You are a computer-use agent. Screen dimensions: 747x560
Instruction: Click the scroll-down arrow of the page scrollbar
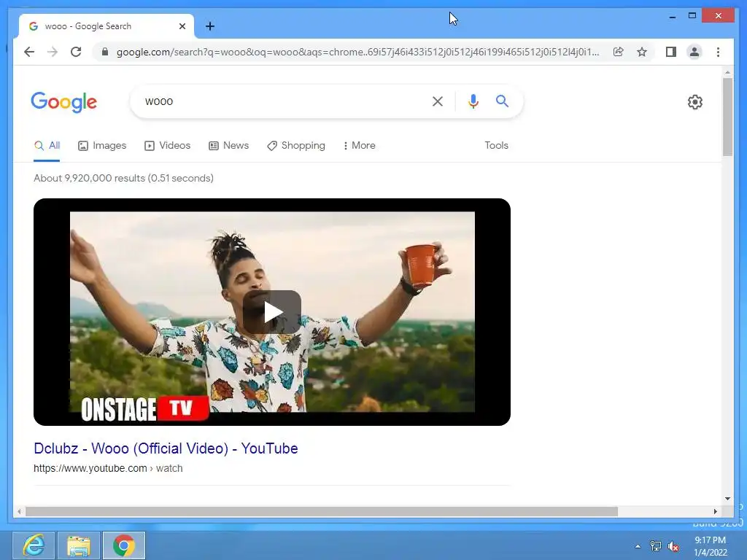[x=727, y=499]
